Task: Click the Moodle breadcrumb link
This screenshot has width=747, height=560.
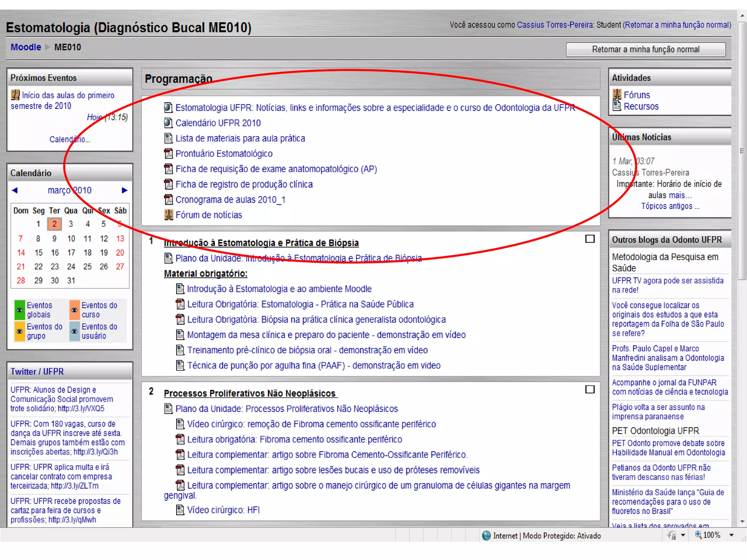Action: pos(26,47)
